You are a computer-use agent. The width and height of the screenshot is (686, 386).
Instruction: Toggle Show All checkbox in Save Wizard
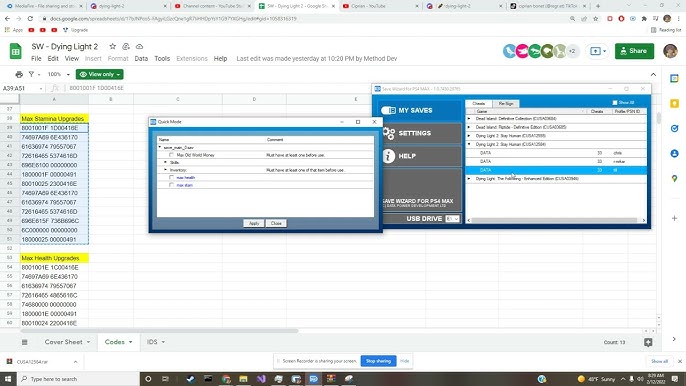[x=615, y=102]
